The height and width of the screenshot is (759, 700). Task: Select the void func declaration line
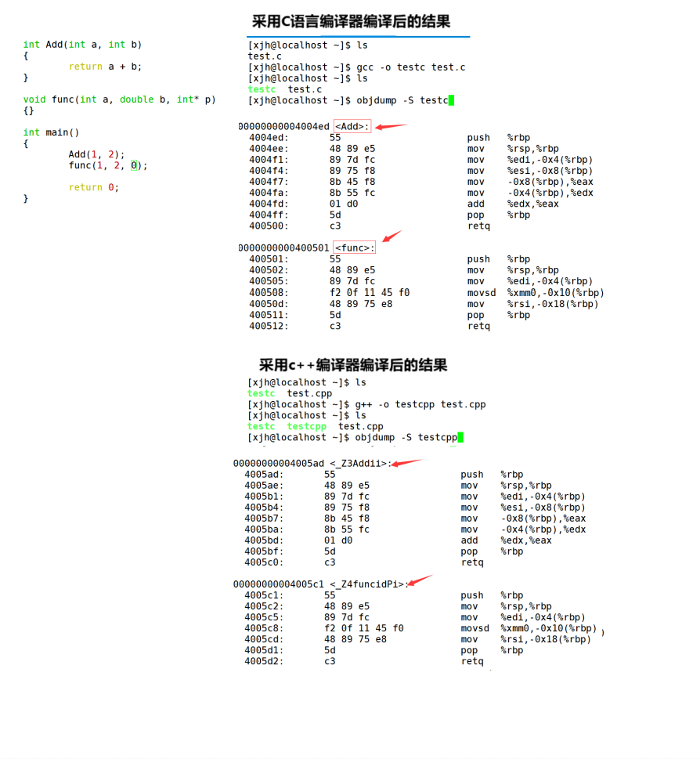pyautogui.click(x=119, y=99)
